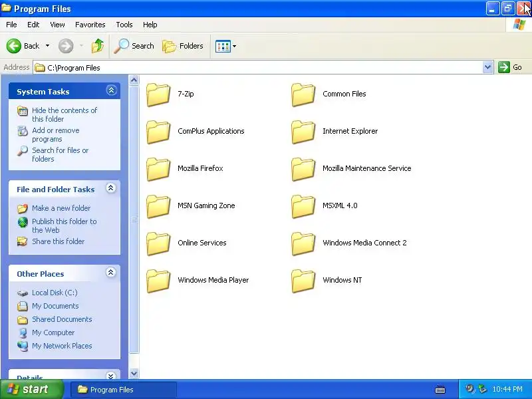
Task: Click the My Computer icon in Other Places
Action: tap(23, 333)
